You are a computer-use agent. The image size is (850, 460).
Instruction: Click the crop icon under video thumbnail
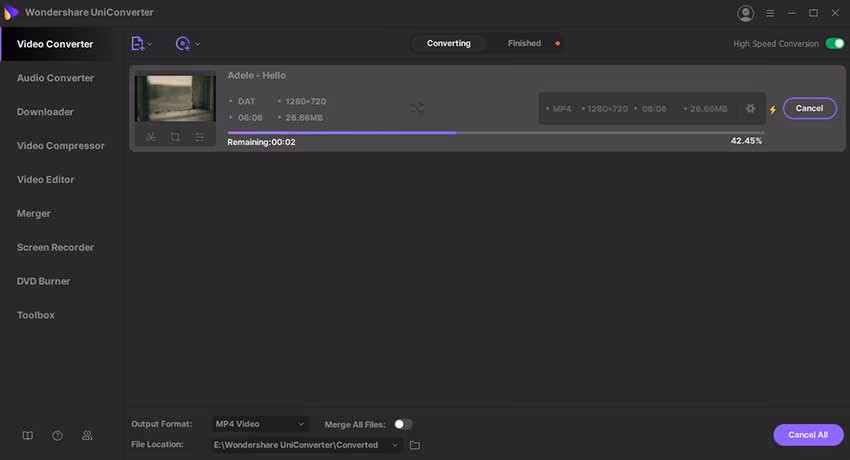[175, 137]
